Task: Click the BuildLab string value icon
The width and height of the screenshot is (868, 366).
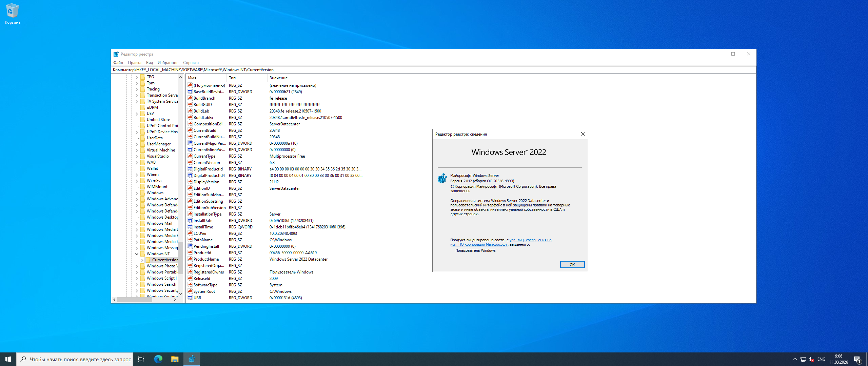Action: point(190,111)
